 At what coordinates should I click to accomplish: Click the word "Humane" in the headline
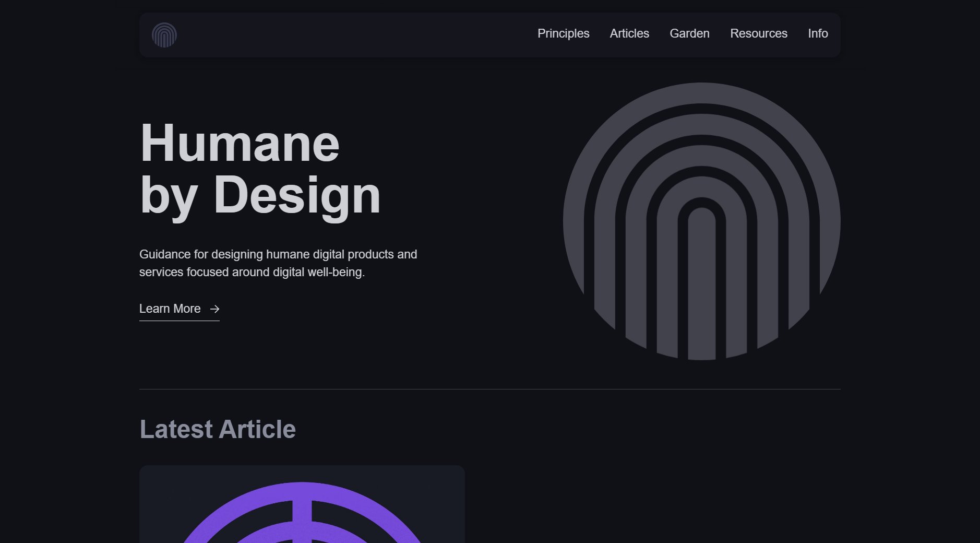tap(240, 144)
